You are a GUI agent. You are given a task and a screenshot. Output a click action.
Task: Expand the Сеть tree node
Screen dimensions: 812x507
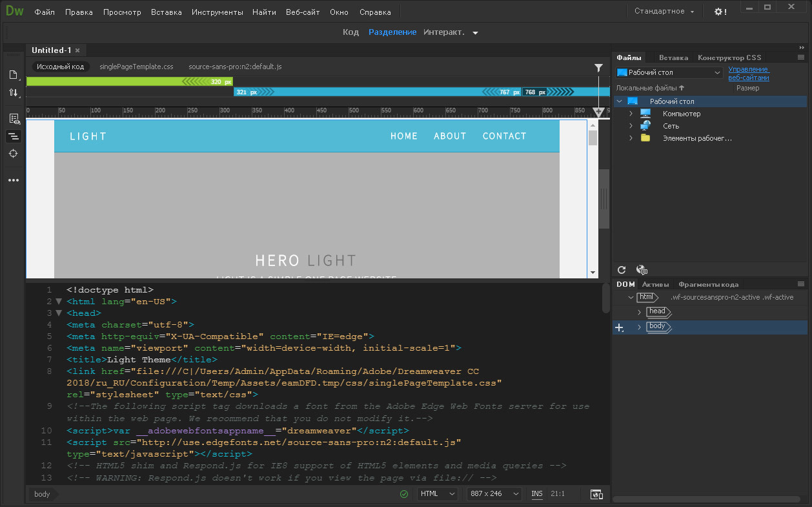[x=632, y=126]
